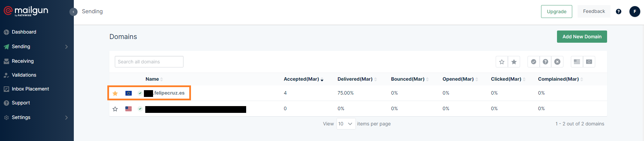The width and height of the screenshot is (644, 141).
Task: Open the help question mark in the header
Action: 618,12
